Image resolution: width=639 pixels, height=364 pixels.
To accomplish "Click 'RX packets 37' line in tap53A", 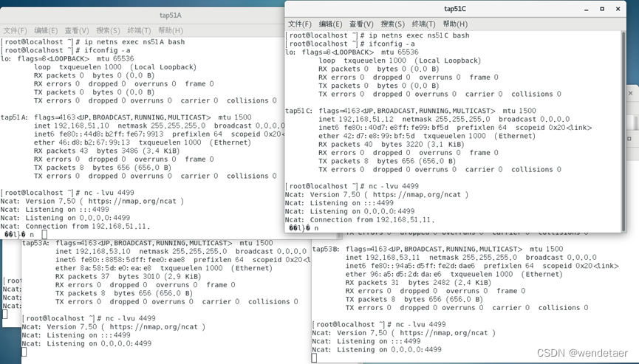I will click(x=128, y=277).
